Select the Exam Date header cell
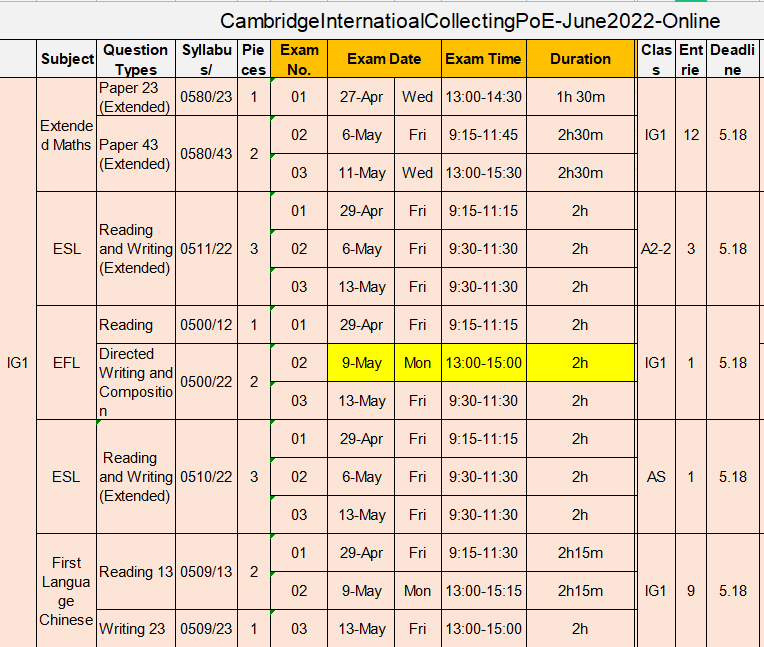Screen dimensions: 764x647 pos(384,59)
